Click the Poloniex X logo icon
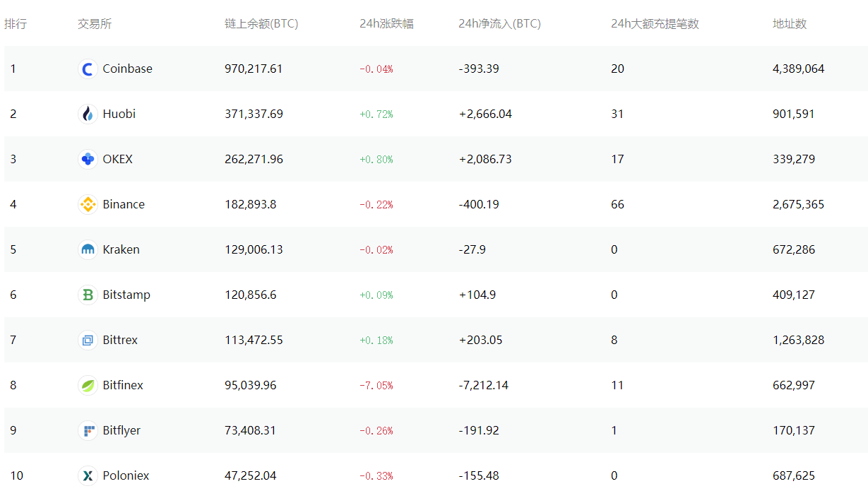 click(88, 476)
